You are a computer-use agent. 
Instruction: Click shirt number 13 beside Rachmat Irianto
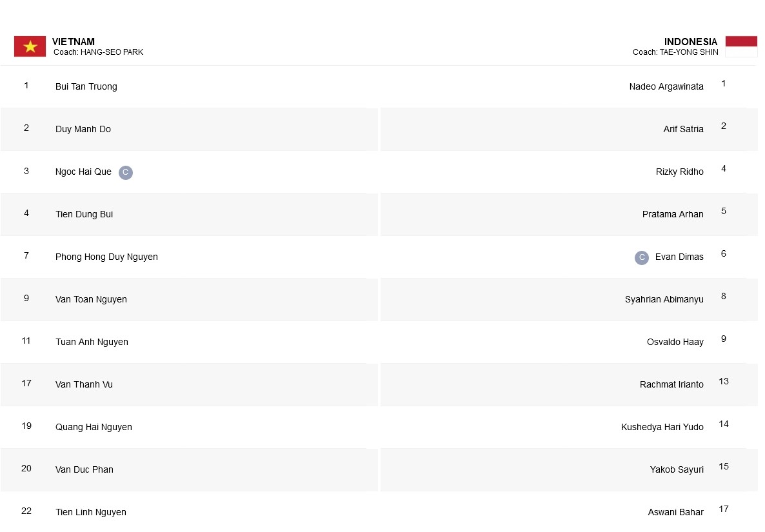[x=724, y=381]
